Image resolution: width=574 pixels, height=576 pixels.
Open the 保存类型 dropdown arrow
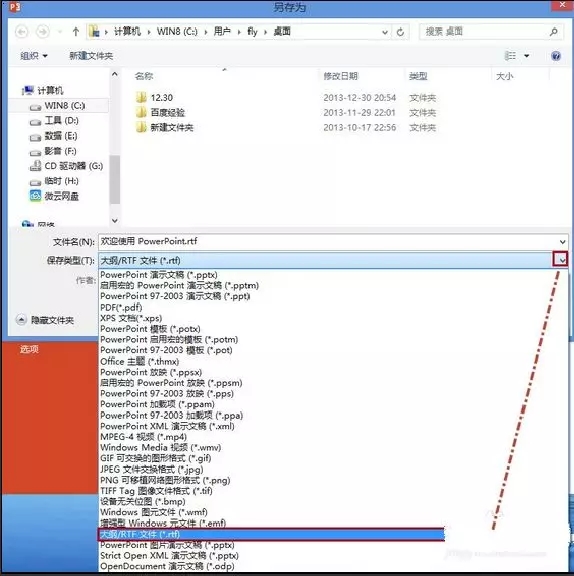(561, 260)
